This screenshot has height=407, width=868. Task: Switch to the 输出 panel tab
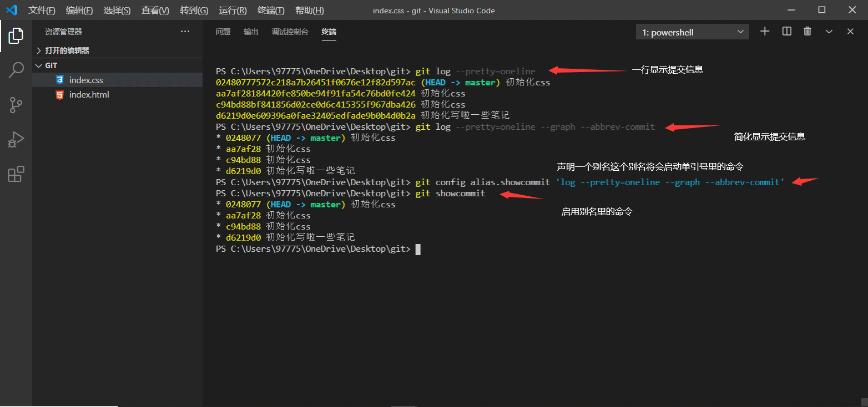coord(251,32)
